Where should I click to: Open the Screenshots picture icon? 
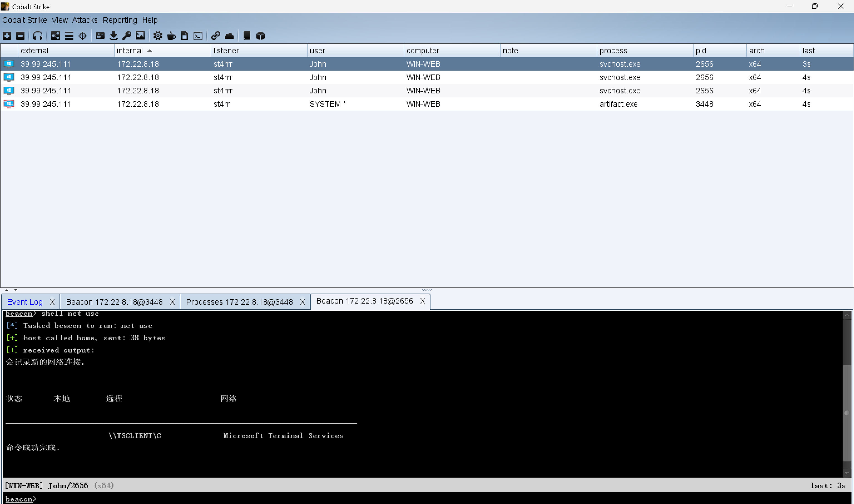[140, 36]
